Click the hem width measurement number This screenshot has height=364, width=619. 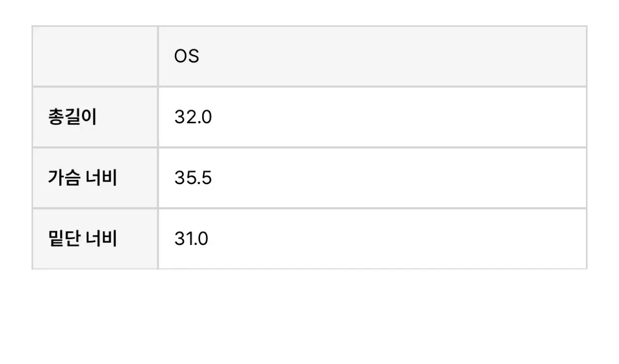[191, 239]
